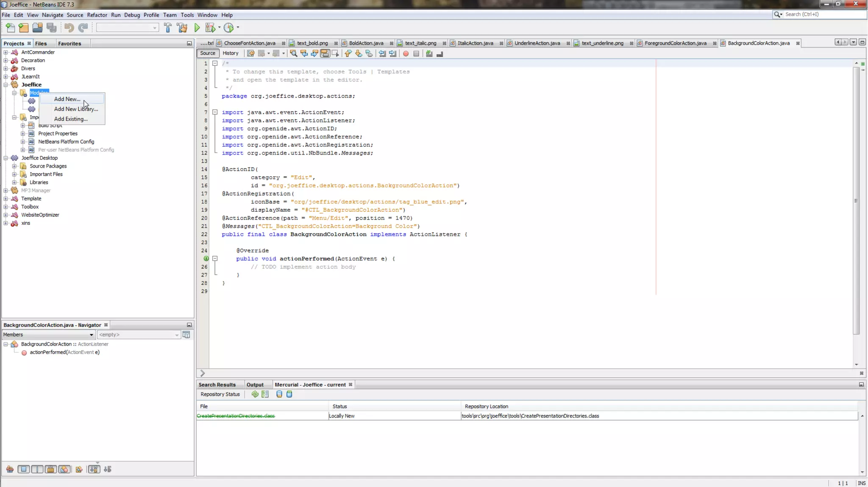Click the New File toolbar icon
The width and height of the screenshot is (868, 487).
(10, 28)
